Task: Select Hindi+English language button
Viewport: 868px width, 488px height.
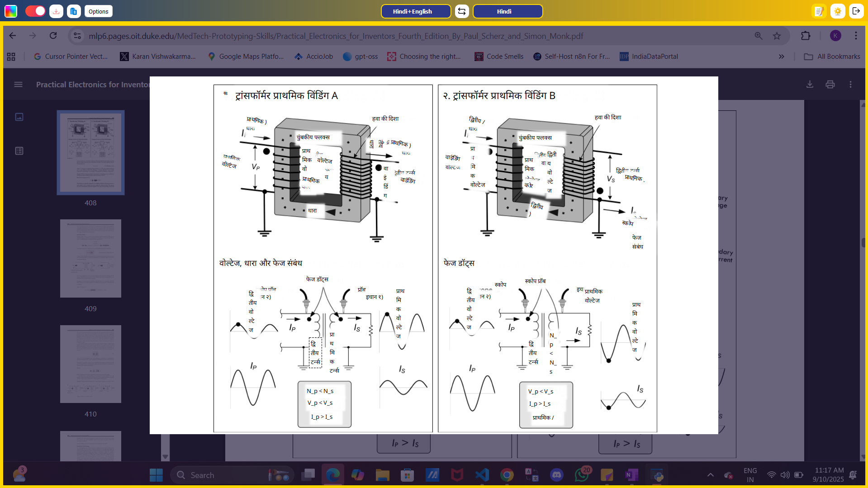Action: pyautogui.click(x=416, y=11)
